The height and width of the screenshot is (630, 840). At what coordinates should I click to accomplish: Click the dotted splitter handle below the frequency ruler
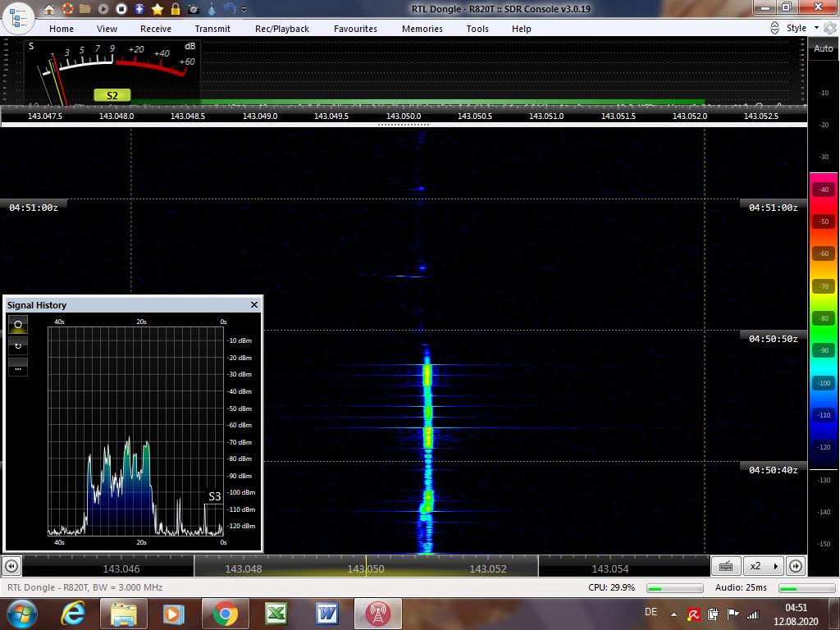(404, 125)
